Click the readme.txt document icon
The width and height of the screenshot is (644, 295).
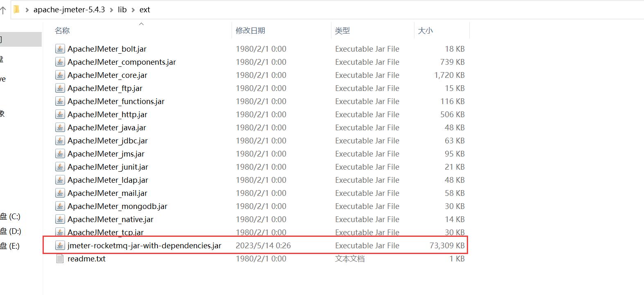(60, 259)
